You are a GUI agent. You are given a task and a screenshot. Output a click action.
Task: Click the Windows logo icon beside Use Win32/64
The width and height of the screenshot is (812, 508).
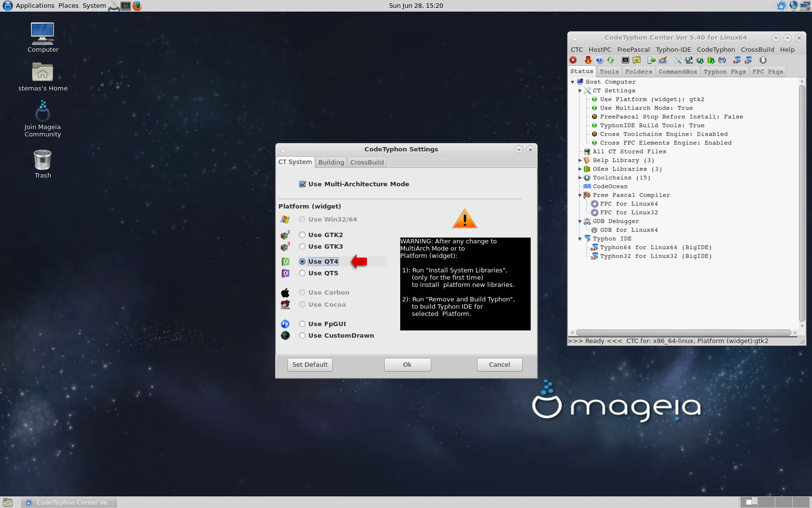click(285, 219)
